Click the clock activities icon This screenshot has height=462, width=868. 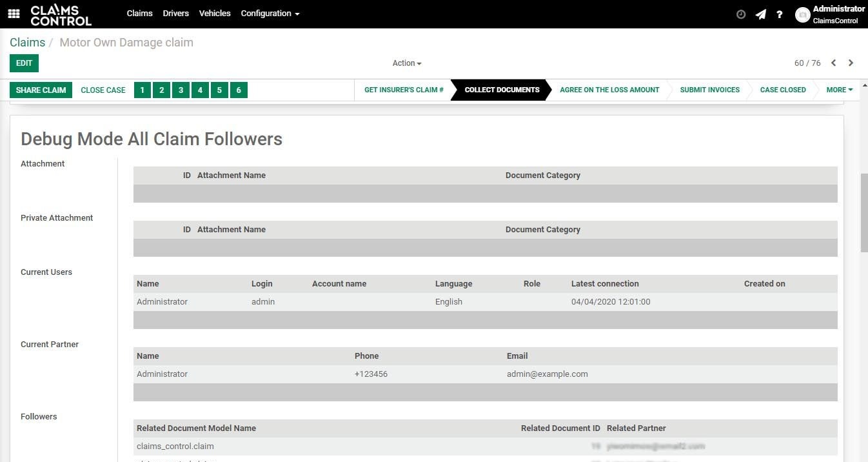tap(741, 14)
